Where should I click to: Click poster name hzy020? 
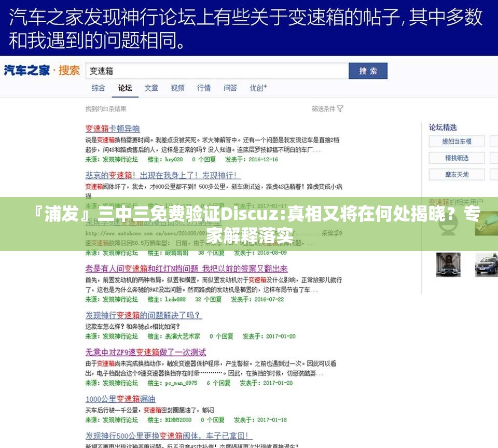(x=174, y=159)
